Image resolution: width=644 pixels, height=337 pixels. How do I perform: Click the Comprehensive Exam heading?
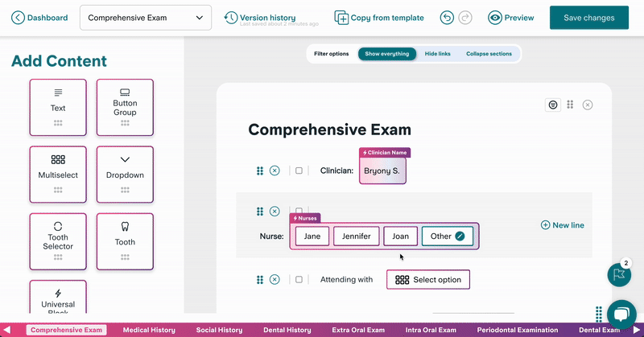[329, 129]
